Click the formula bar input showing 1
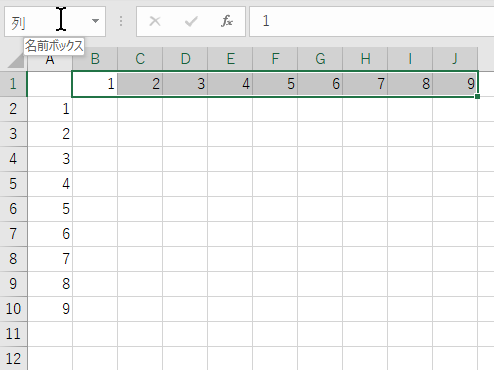The image size is (494, 370). click(x=372, y=21)
